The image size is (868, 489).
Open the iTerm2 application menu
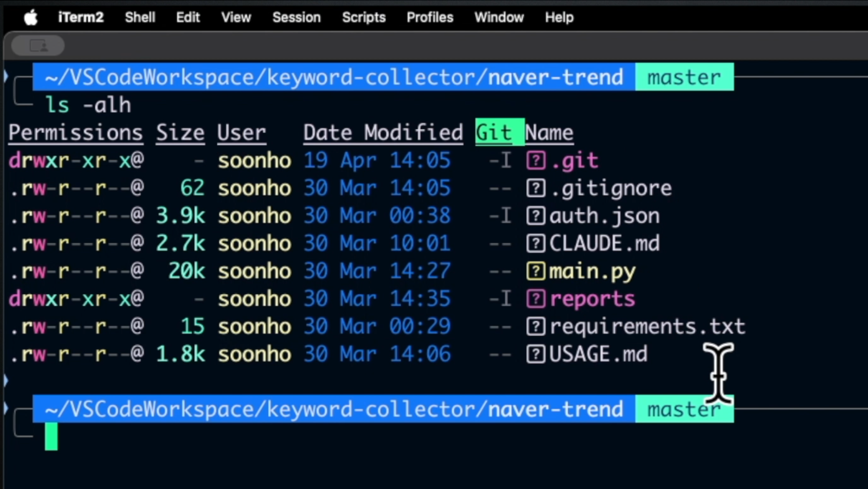tap(81, 17)
